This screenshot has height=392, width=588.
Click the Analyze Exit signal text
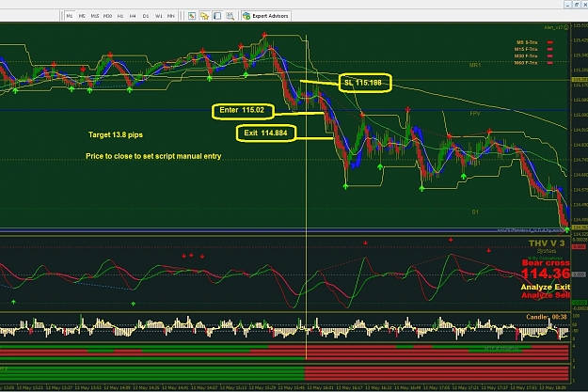pos(546,287)
